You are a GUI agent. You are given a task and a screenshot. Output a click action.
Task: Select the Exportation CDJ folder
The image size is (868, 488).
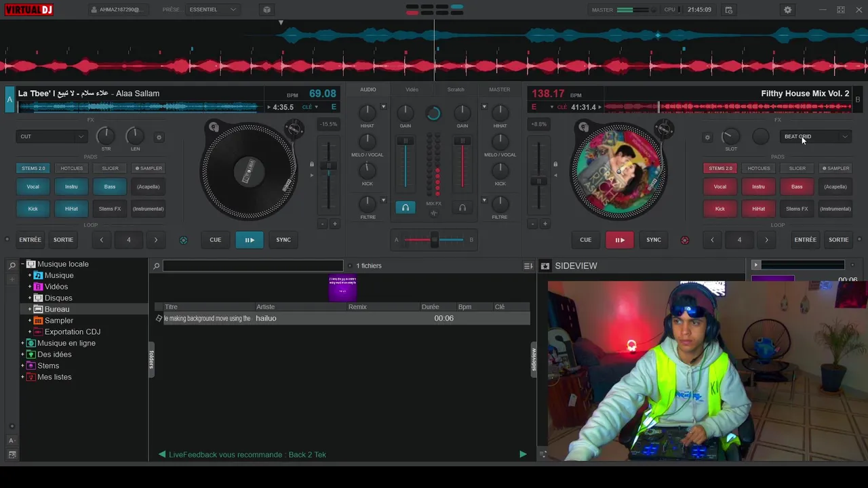[x=72, y=332]
